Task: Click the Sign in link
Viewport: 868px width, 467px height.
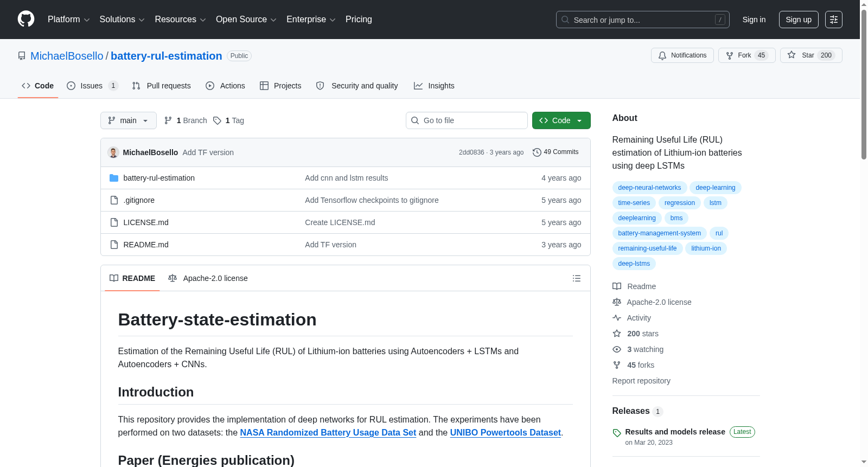Action: [754, 20]
